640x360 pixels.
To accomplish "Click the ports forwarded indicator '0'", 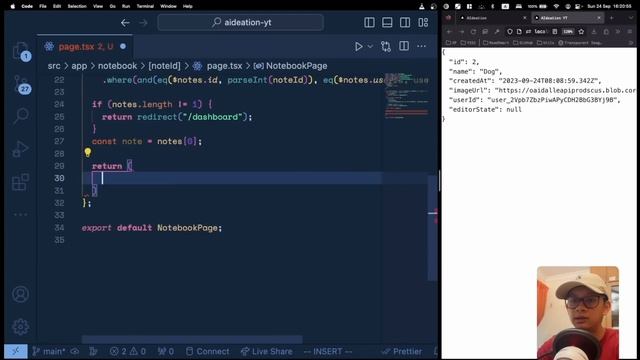I will [x=166, y=351].
